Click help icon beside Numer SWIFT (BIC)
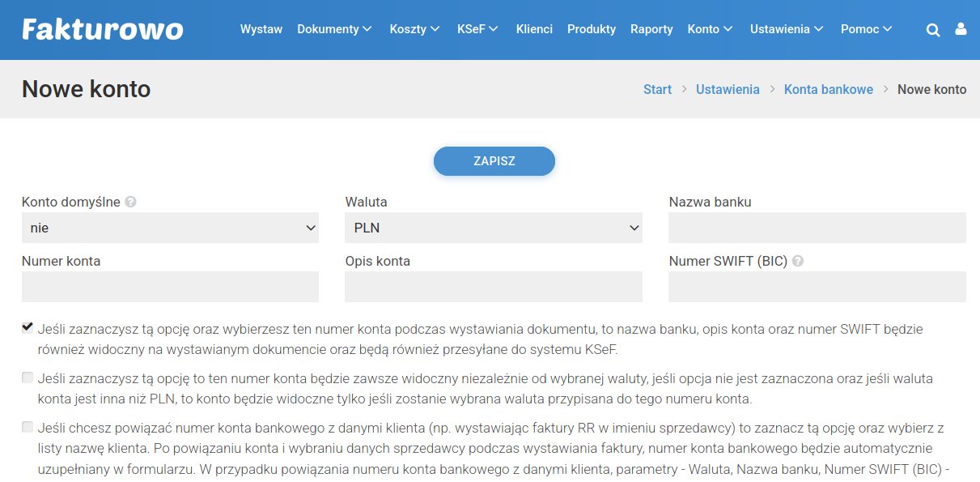 click(x=798, y=262)
